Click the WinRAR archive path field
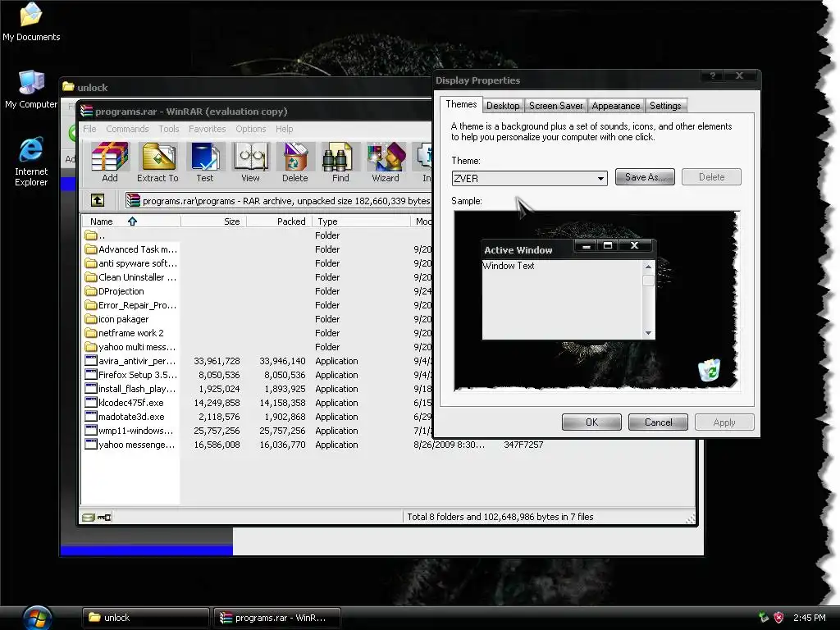Viewport: 840px width, 630px height. point(279,201)
